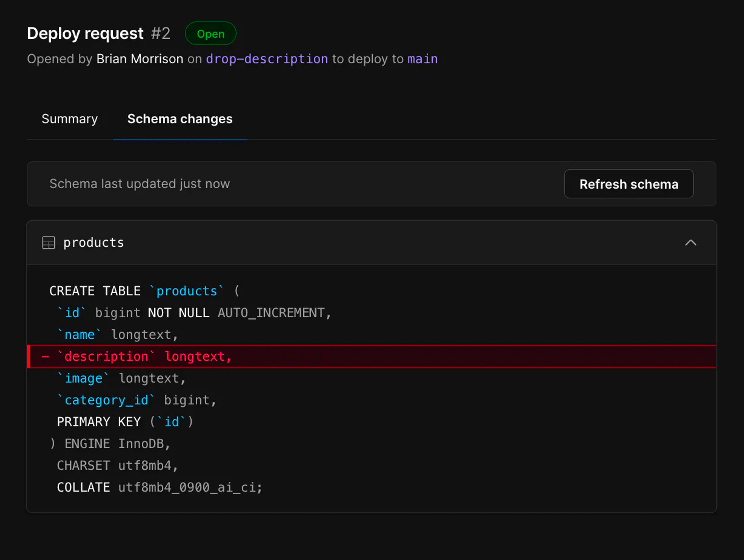Click the Deploy request #2 title
The width and height of the screenshot is (744, 560).
86,33
